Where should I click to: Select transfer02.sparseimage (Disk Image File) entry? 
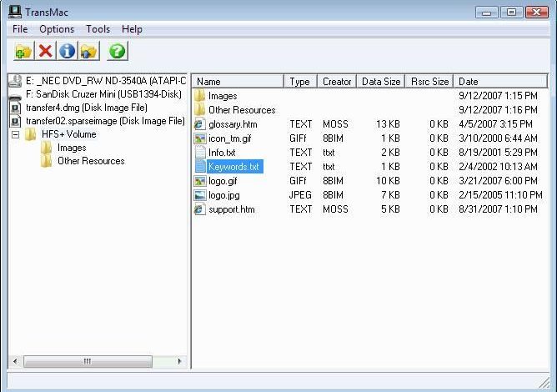105,121
